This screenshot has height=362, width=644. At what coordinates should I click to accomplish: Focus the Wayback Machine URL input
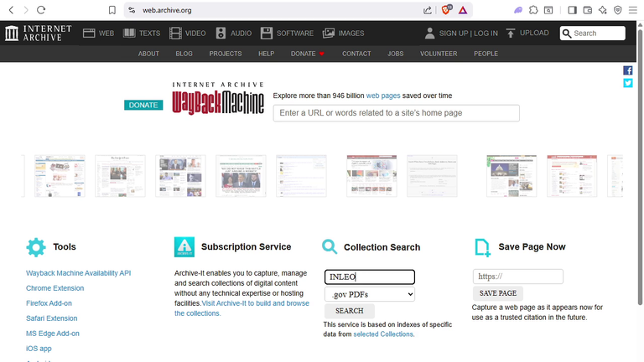(397, 113)
